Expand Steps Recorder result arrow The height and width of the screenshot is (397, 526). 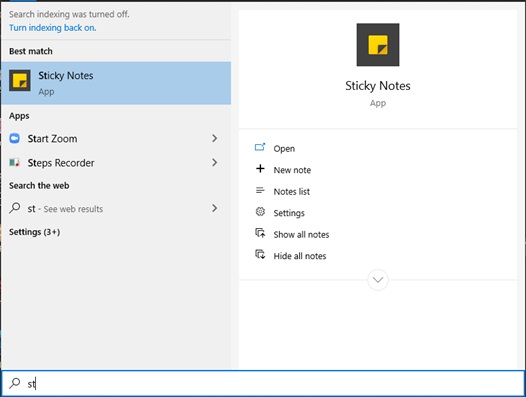(214, 163)
